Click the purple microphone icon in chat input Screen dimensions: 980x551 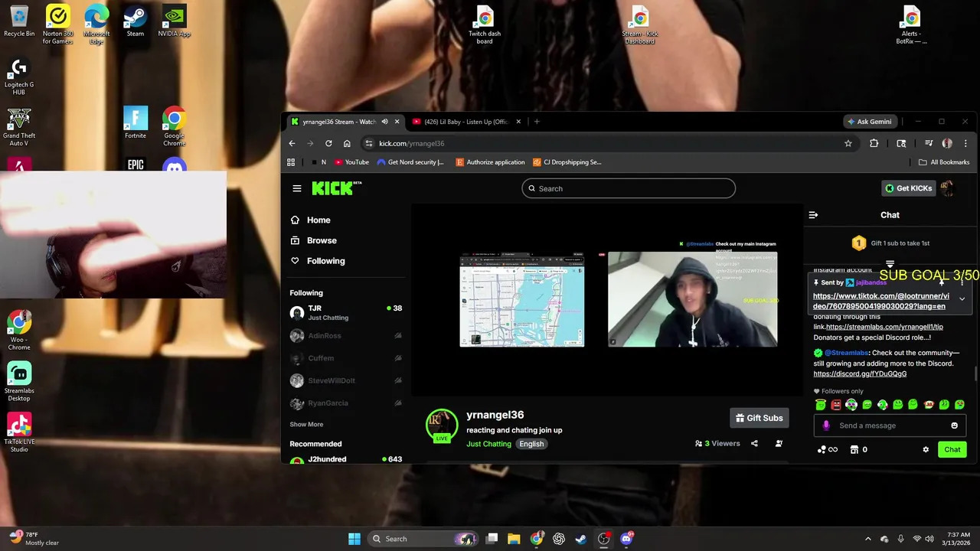pyautogui.click(x=825, y=425)
